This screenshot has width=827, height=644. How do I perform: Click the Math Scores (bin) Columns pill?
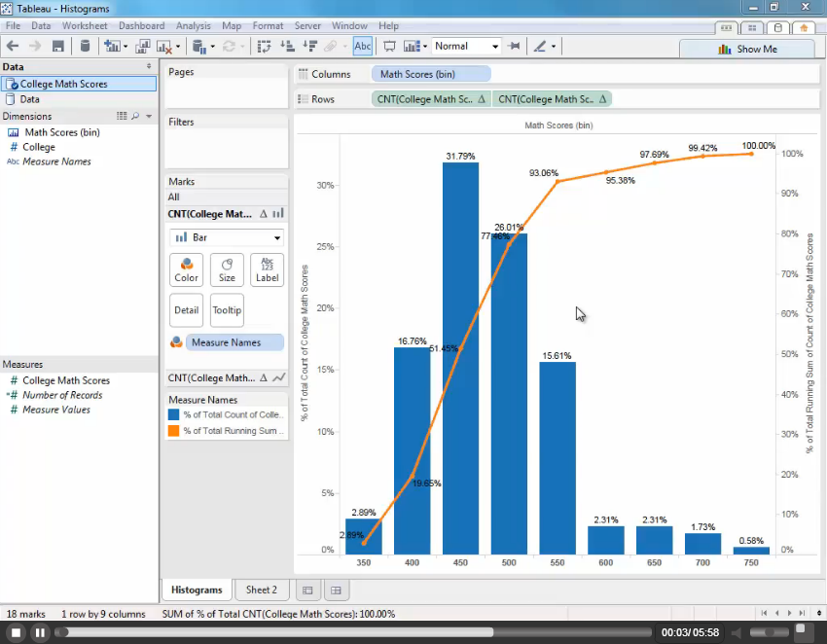430,74
